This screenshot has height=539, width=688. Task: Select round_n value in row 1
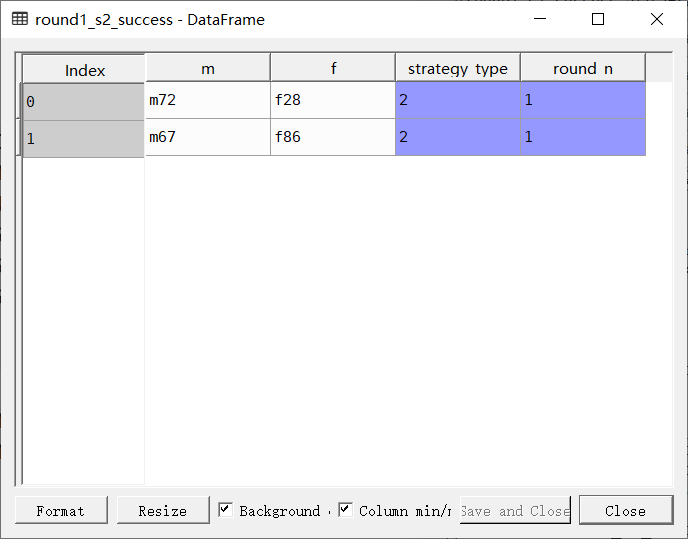click(x=583, y=137)
